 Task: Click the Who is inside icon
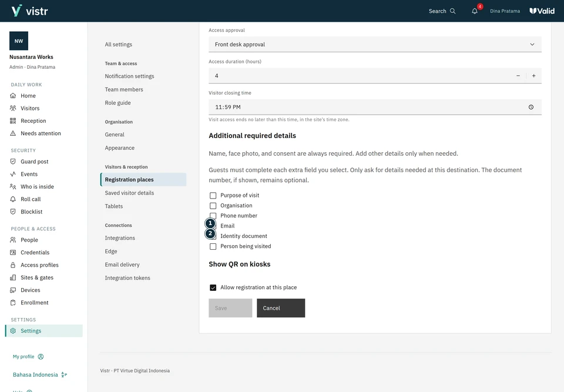coord(13,187)
